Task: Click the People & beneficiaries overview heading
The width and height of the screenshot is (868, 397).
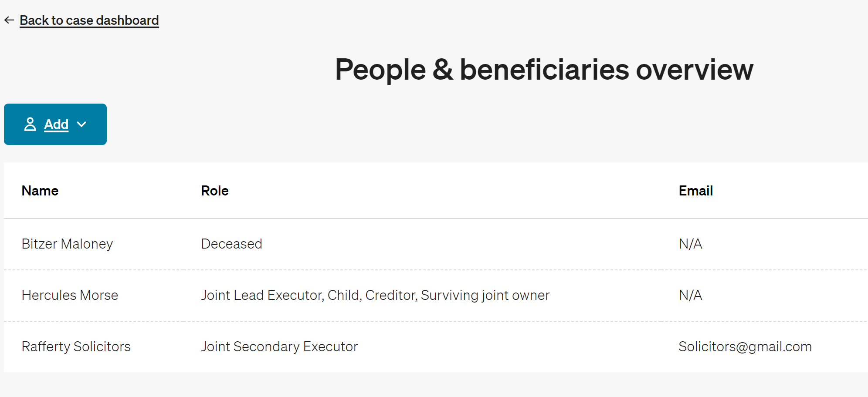Action: (544, 70)
